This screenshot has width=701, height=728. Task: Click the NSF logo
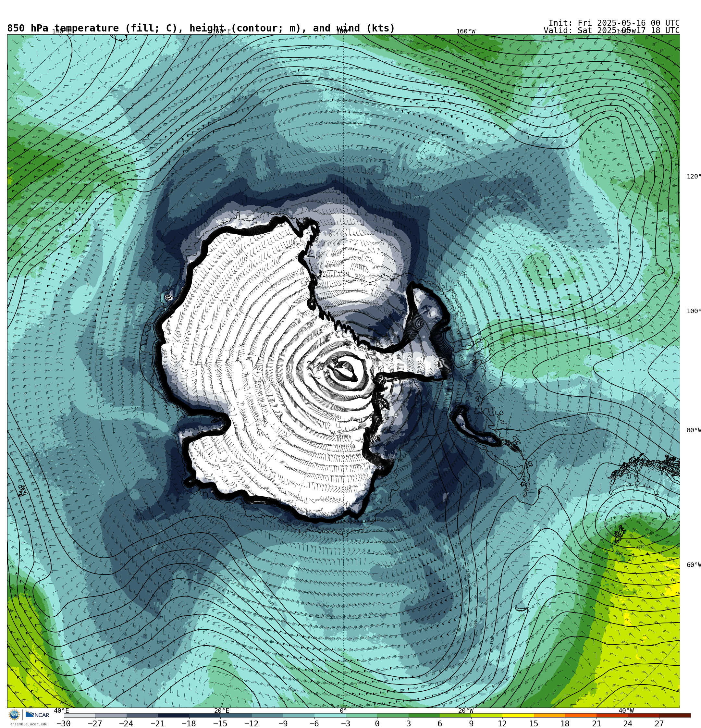coord(14,714)
